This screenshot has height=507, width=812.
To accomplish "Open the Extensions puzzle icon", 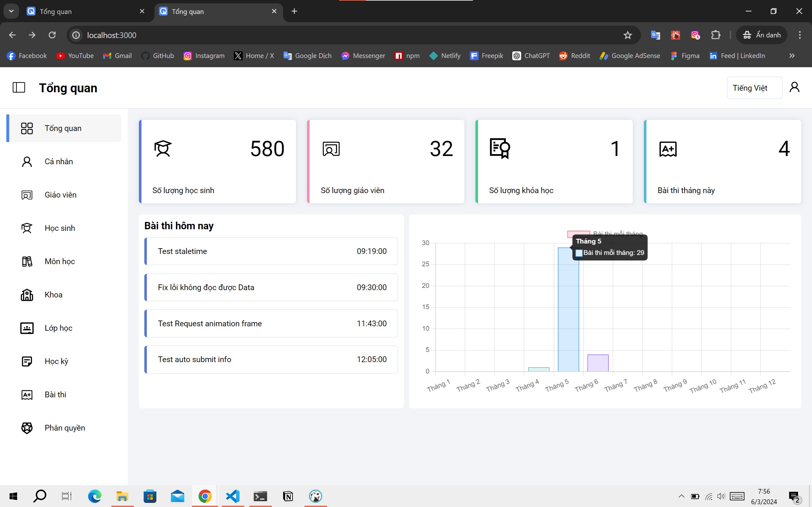I will click(715, 35).
